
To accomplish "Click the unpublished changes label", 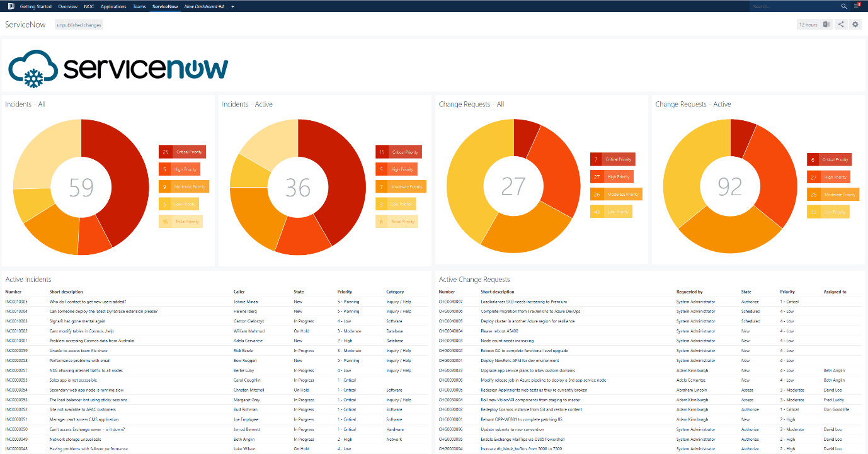I will [x=79, y=25].
